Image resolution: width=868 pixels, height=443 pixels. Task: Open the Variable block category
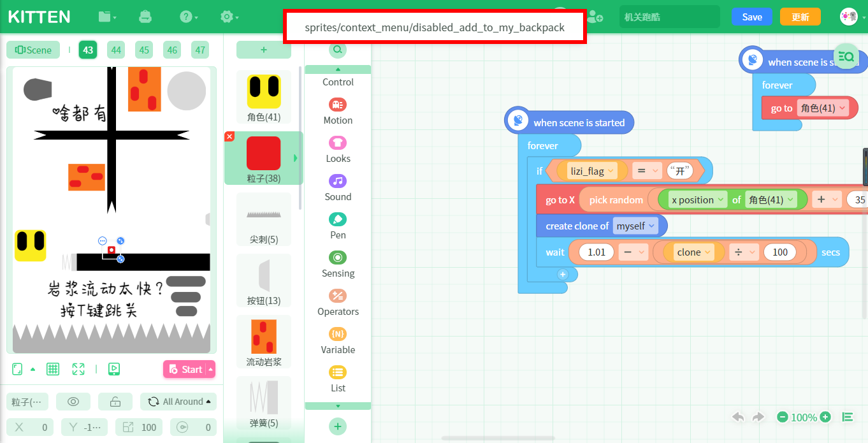(x=338, y=340)
